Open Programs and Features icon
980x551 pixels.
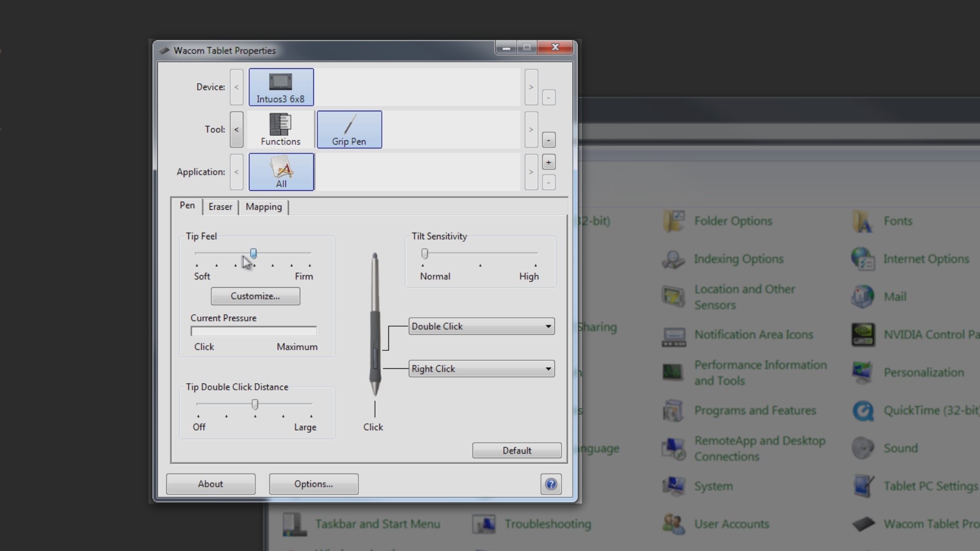pyautogui.click(x=674, y=411)
